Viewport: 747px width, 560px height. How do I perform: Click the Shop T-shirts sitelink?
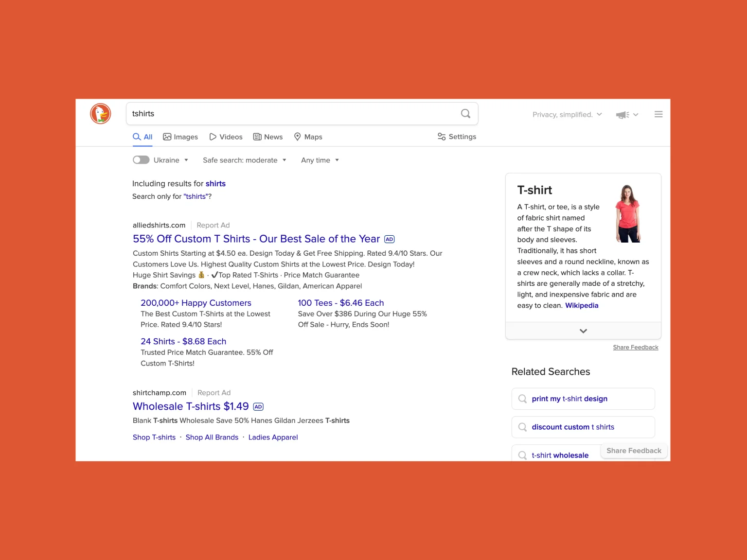click(154, 437)
